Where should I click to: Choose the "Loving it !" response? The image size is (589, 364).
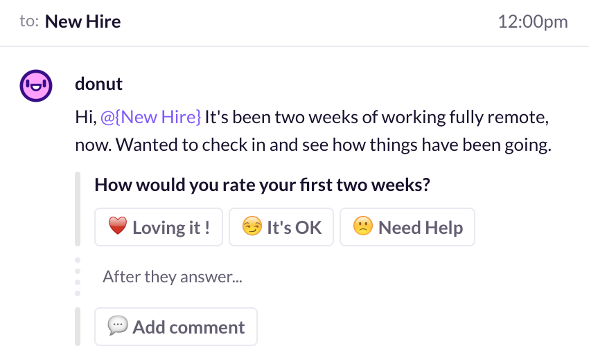coord(159,227)
